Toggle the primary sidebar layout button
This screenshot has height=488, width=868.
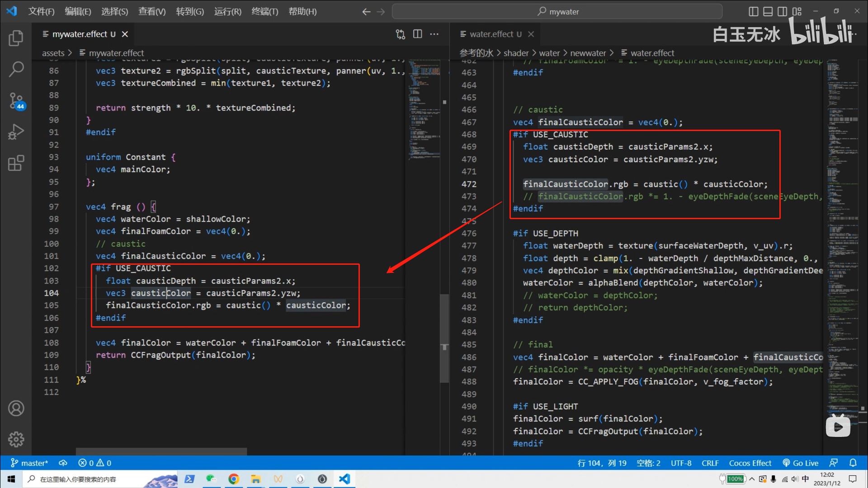pos(753,11)
